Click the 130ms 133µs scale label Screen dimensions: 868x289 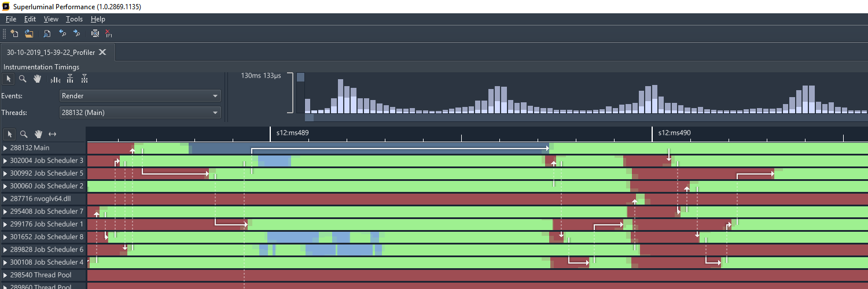(261, 76)
